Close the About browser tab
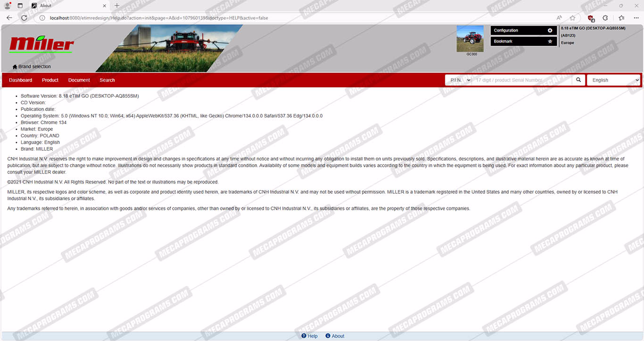This screenshot has height=341, width=644. (105, 6)
